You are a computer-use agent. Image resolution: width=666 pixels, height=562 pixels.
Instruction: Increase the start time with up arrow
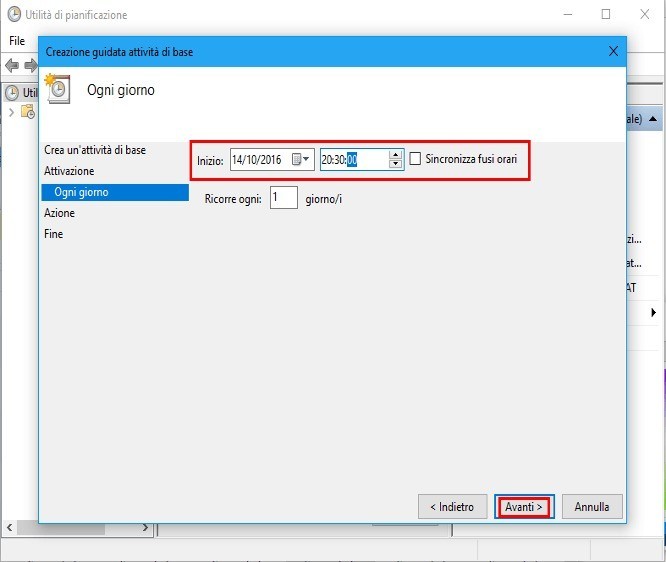click(x=396, y=155)
